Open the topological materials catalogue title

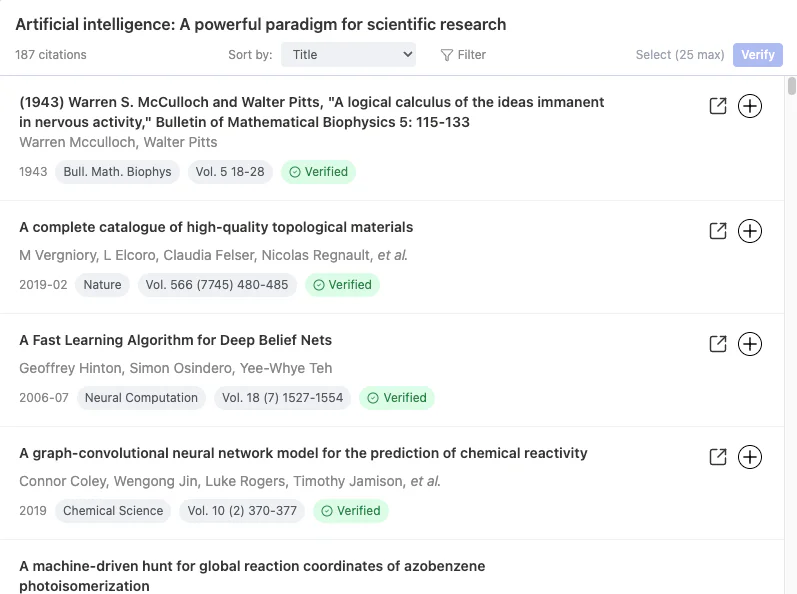216,227
